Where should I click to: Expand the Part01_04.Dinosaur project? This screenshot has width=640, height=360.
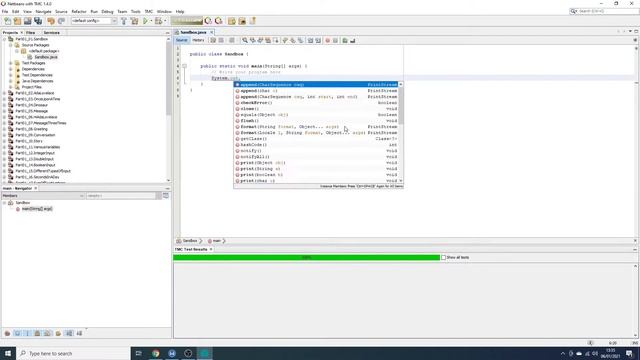coord(4,105)
